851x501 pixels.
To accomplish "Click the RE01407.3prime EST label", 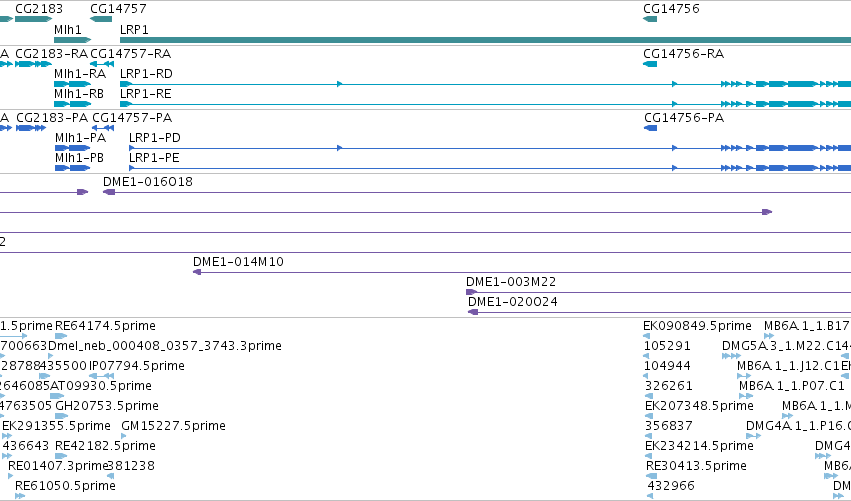I will [58, 466].
